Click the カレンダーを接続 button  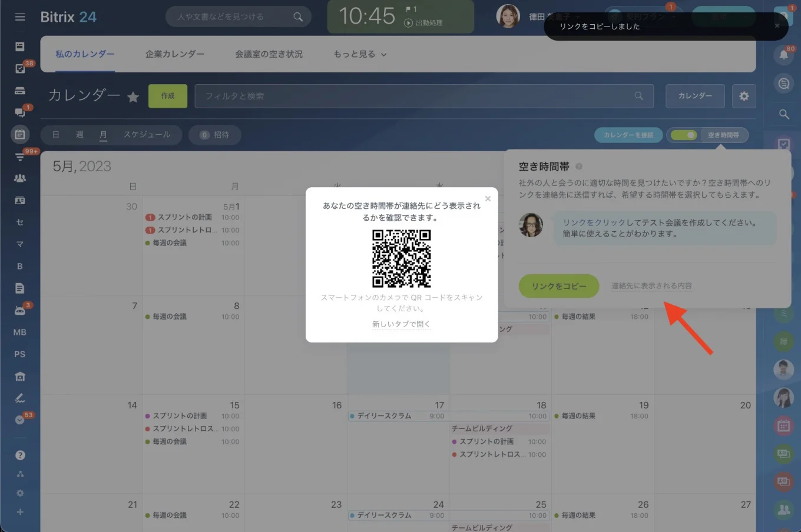(628, 135)
